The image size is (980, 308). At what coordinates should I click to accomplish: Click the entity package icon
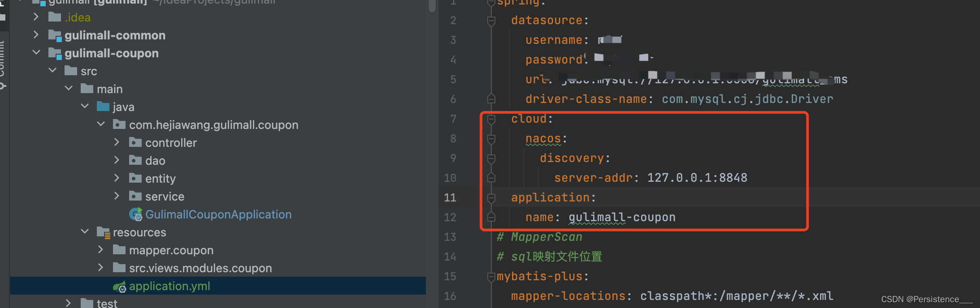[x=135, y=178]
